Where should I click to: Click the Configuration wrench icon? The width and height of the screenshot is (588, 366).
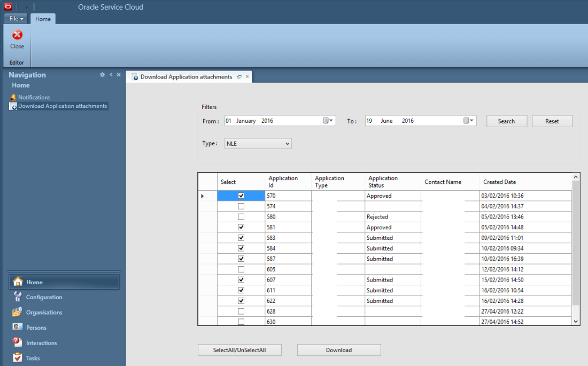(18, 297)
